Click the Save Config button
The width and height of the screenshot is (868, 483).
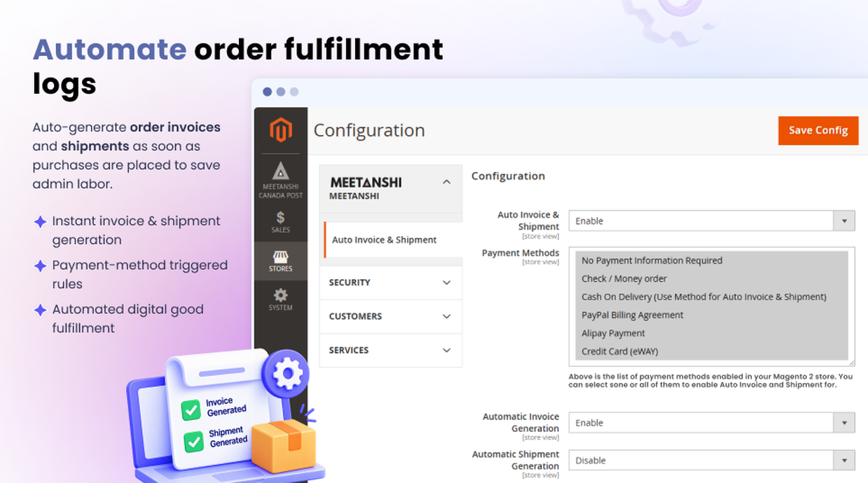(x=818, y=130)
